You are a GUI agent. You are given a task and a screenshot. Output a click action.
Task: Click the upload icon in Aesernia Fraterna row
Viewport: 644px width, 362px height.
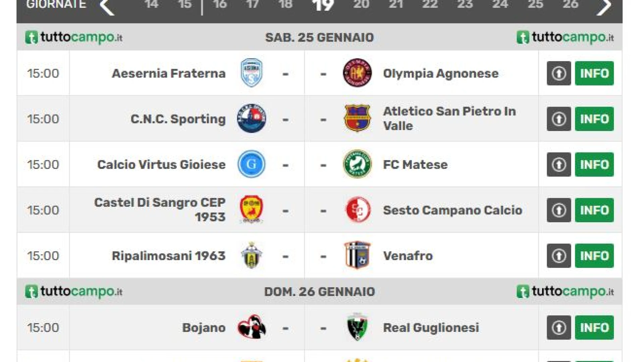pos(559,73)
